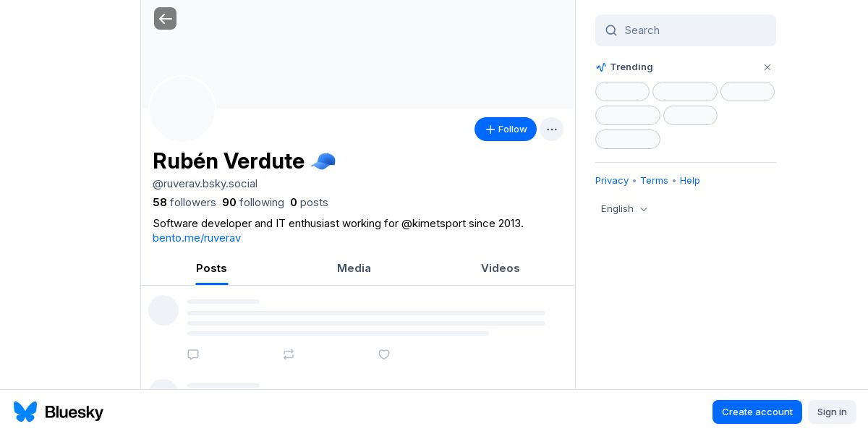Open the three-dots profile options menu
868x434 pixels.
pyautogui.click(x=551, y=129)
